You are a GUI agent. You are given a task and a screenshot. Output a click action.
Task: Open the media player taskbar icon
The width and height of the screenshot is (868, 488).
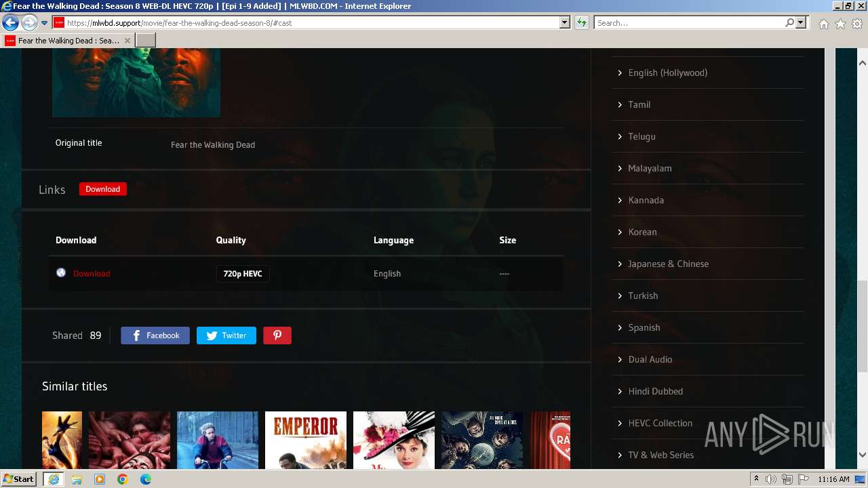click(100, 479)
